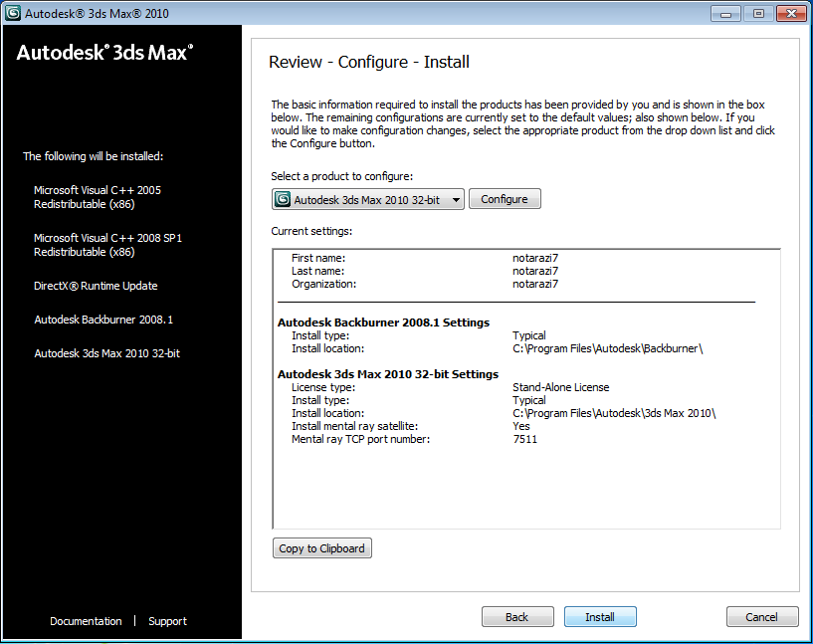Image resolution: width=813 pixels, height=644 pixels.
Task: Cancel the installation wizard
Action: pyautogui.click(x=762, y=616)
